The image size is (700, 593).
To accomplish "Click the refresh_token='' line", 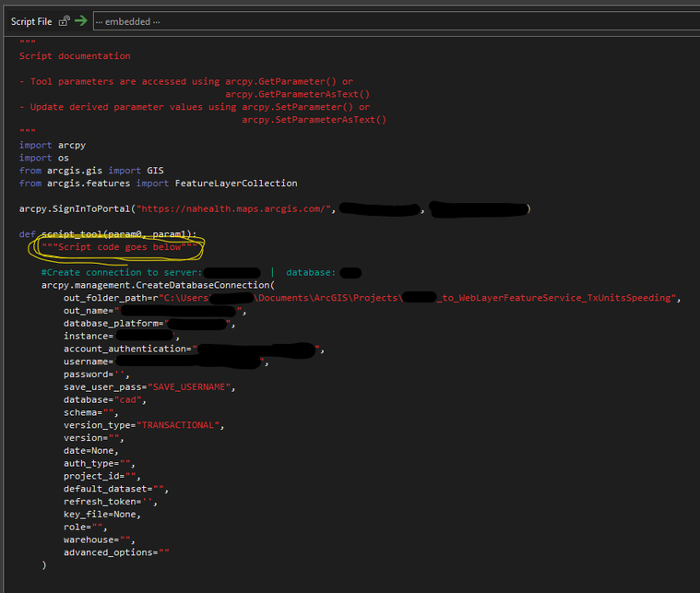I will [111, 502].
